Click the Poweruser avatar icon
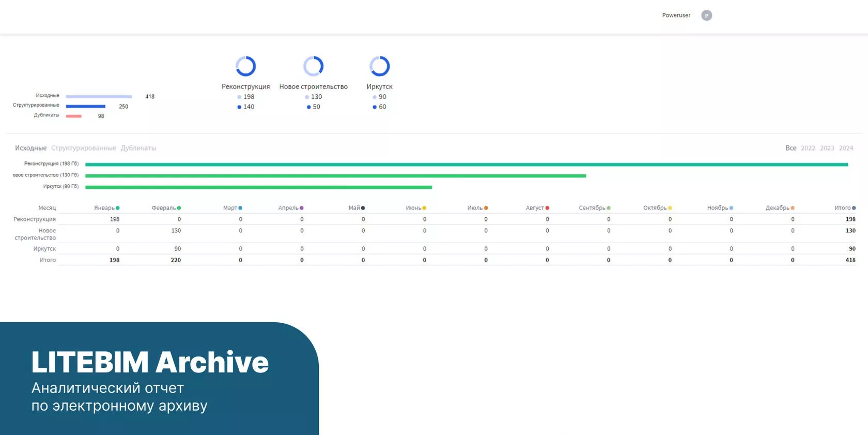The height and width of the screenshot is (435, 868). coord(706,16)
